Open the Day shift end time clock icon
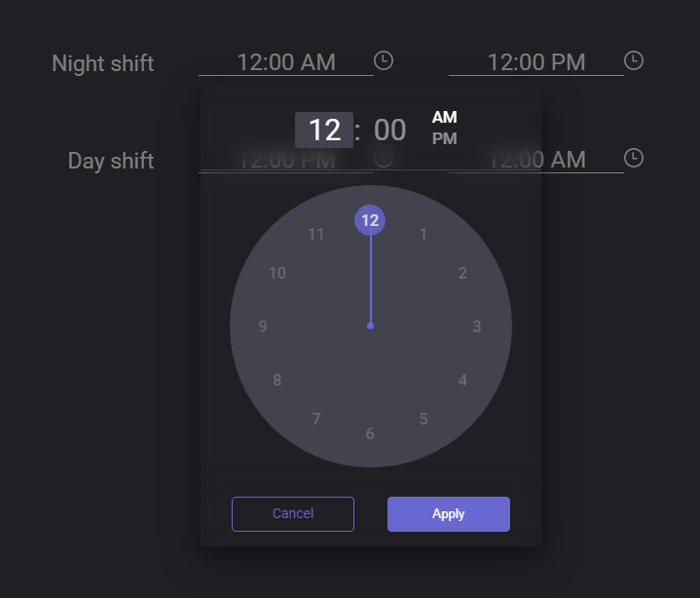700x598 pixels. pos(634,158)
